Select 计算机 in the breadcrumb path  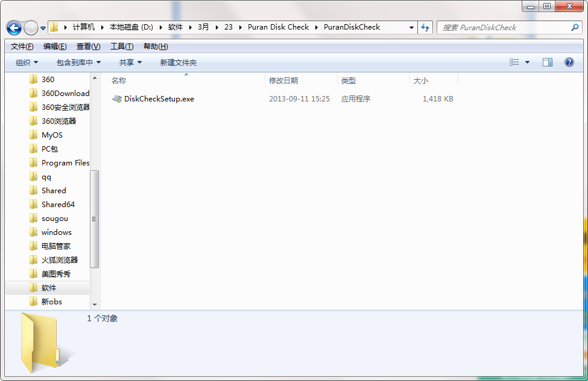tap(84, 27)
